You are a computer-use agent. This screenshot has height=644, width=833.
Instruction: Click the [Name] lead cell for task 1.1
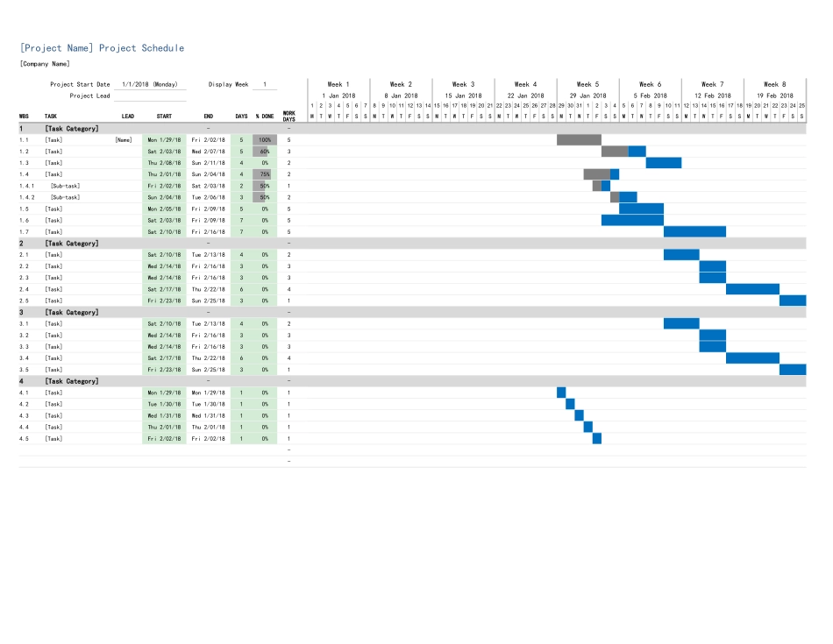pos(125,139)
